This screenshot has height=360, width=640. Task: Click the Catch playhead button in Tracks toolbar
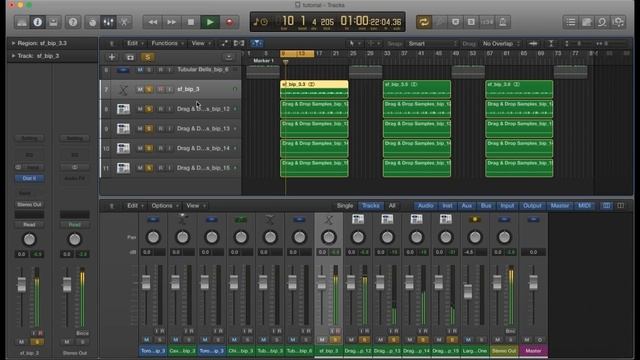256,43
